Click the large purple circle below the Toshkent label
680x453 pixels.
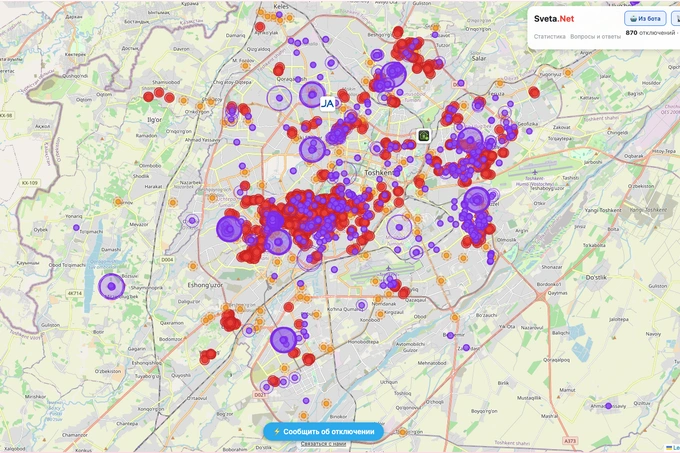399,227
